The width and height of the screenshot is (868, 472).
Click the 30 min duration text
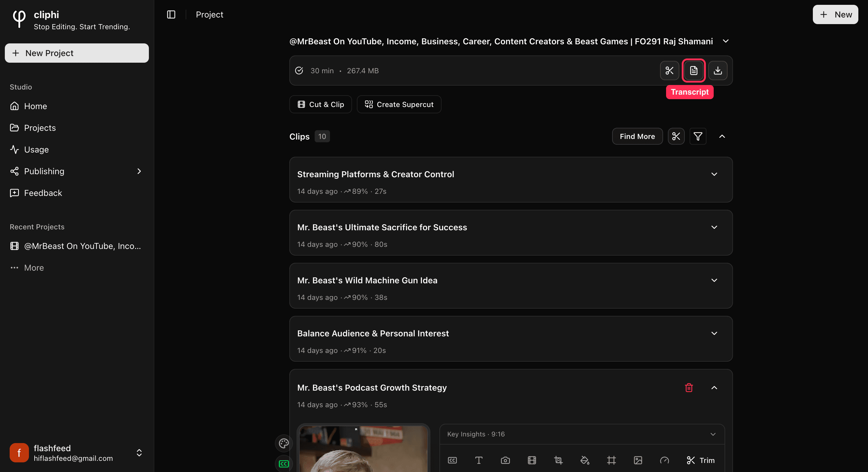(x=322, y=71)
